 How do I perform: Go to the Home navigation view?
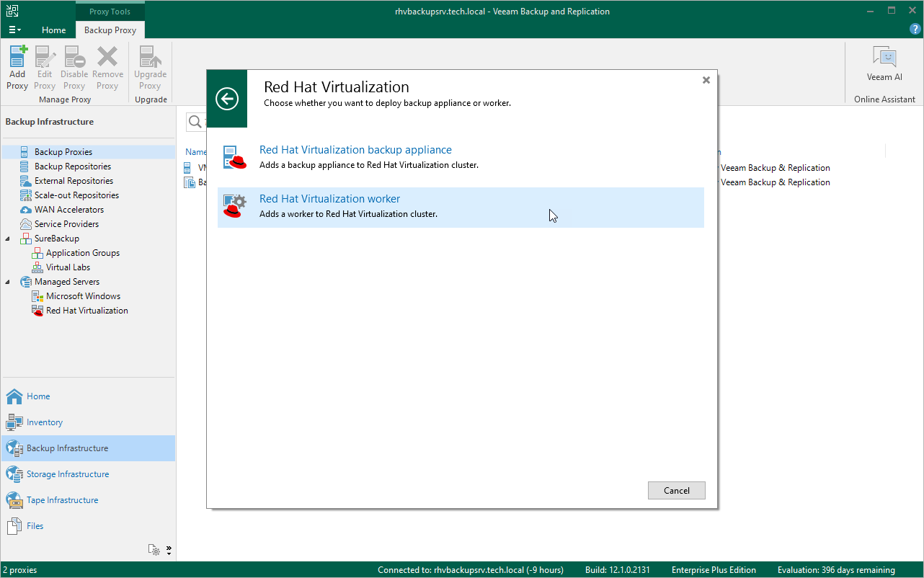click(x=88, y=396)
